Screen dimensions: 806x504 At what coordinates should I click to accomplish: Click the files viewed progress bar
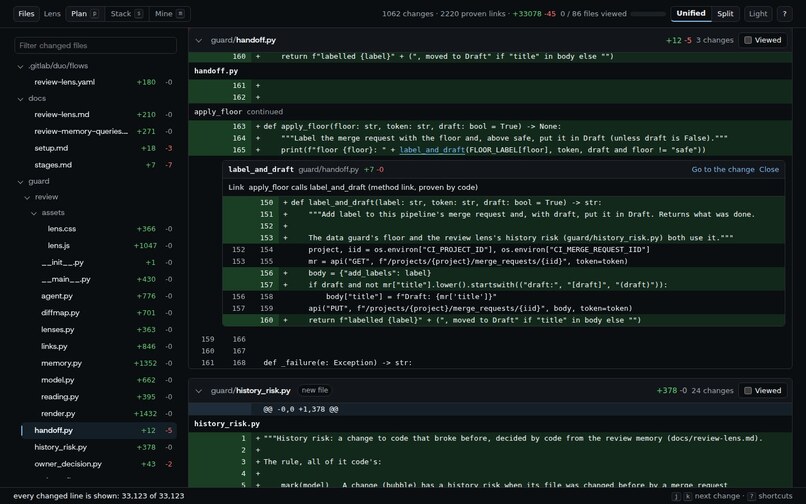pyautogui.click(x=648, y=14)
